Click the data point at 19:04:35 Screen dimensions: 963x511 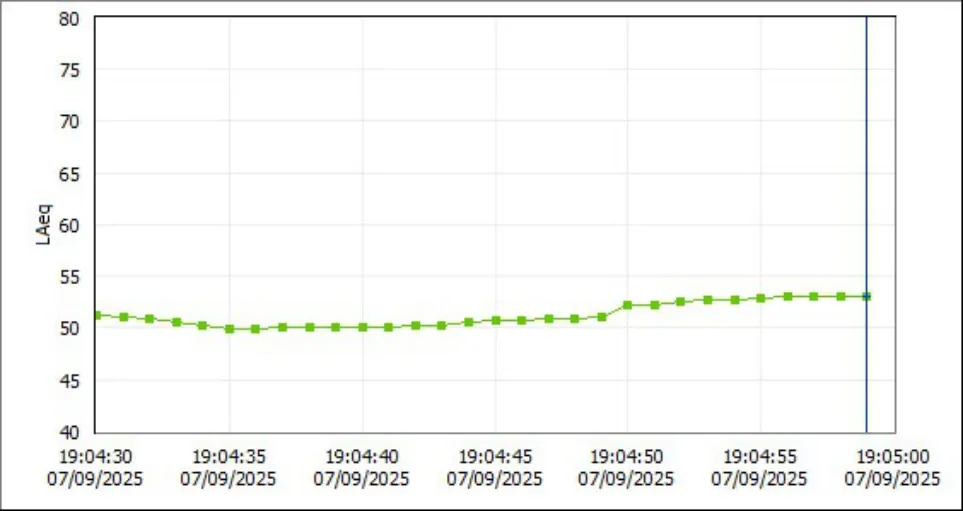pos(230,329)
